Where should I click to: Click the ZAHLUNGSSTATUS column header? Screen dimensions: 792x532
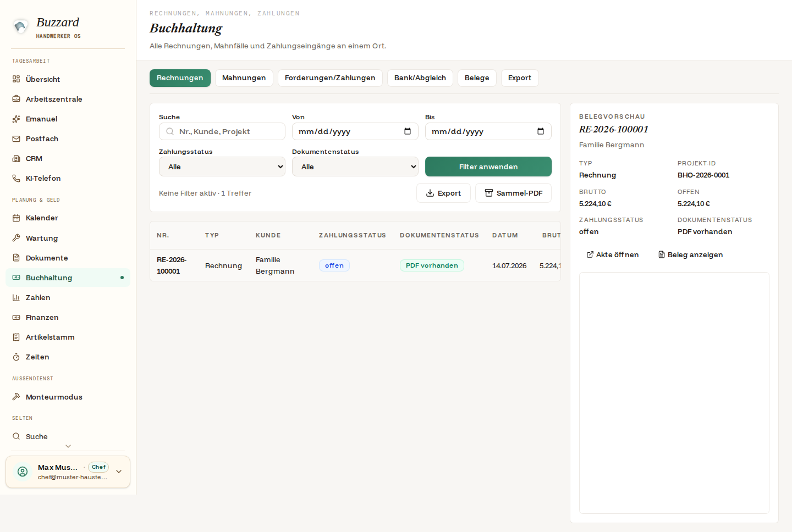[353, 235]
